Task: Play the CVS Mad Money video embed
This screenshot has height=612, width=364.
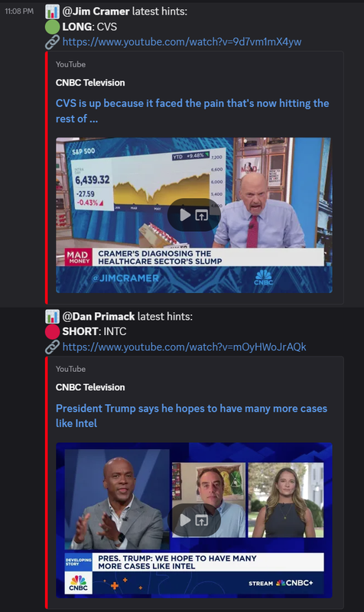Action: point(185,215)
